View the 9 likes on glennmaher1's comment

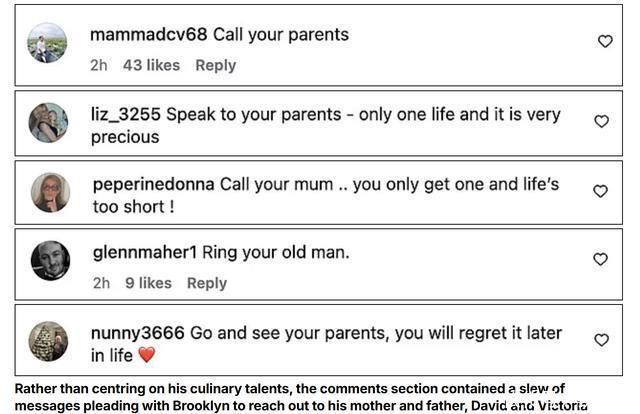148,283
